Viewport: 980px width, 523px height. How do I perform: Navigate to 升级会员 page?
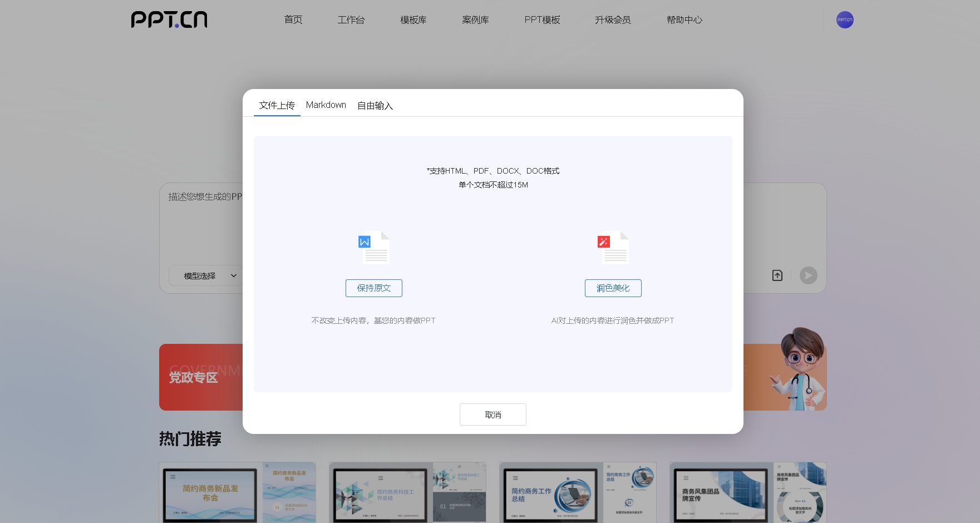612,20
